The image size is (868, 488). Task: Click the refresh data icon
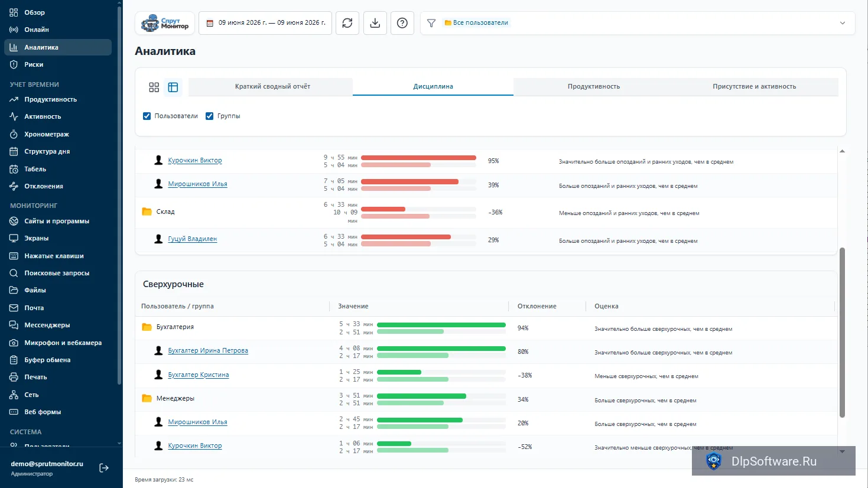[x=347, y=23]
